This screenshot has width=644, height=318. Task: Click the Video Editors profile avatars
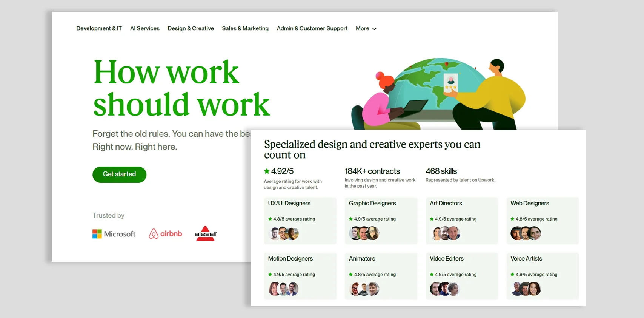tap(445, 289)
